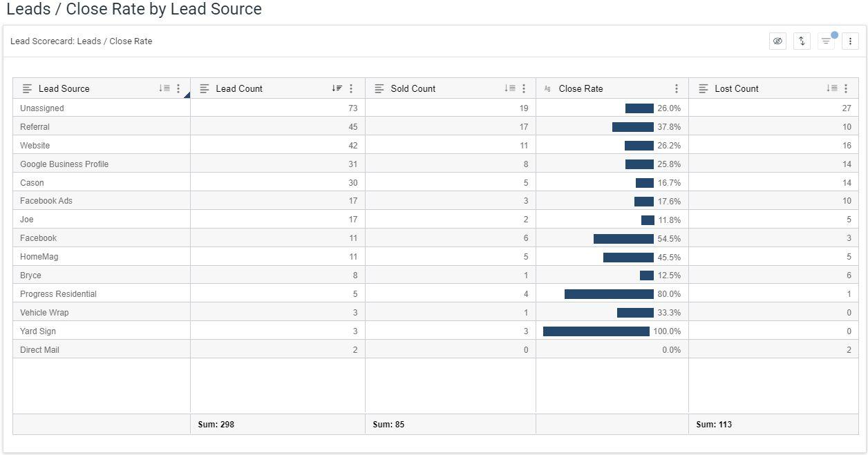Open Sold Count column options menu

pyautogui.click(x=524, y=88)
